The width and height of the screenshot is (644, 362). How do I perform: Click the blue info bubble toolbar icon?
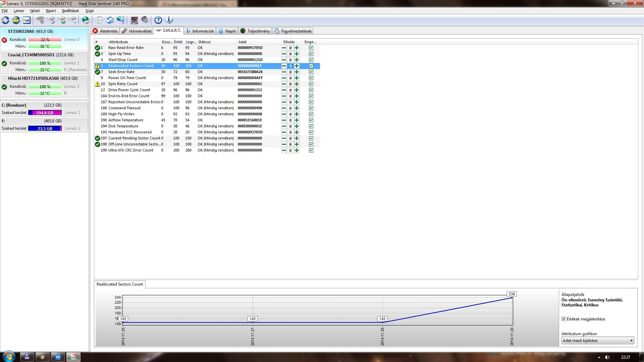[169, 20]
